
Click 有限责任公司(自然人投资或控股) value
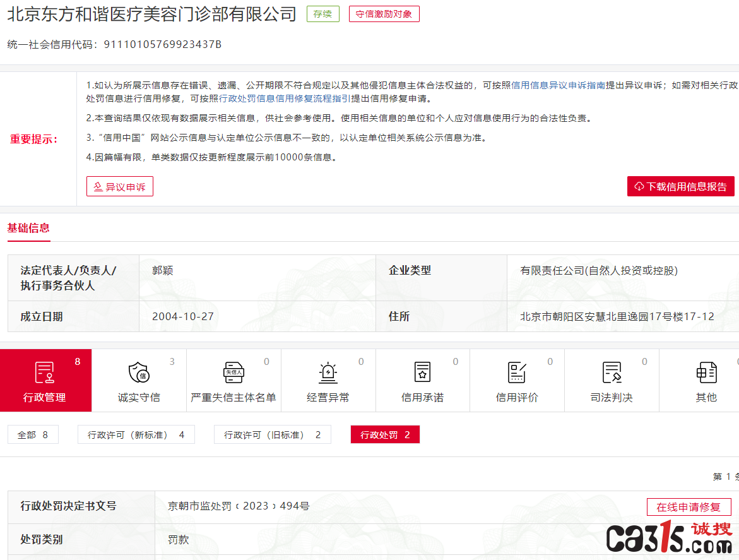(598, 271)
